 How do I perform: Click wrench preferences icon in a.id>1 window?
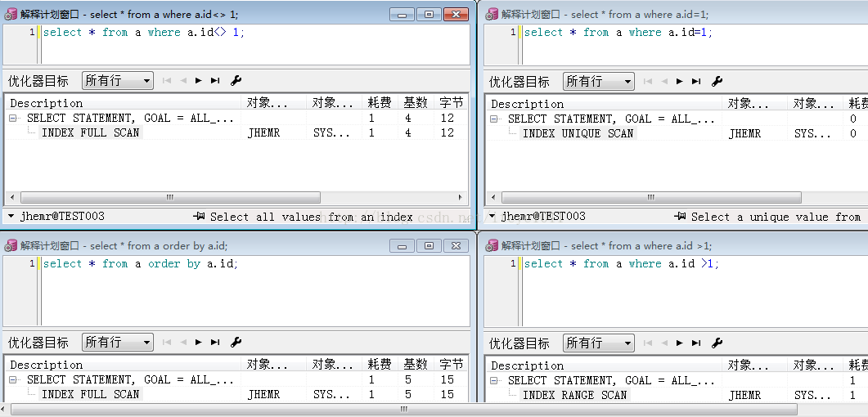[717, 343]
